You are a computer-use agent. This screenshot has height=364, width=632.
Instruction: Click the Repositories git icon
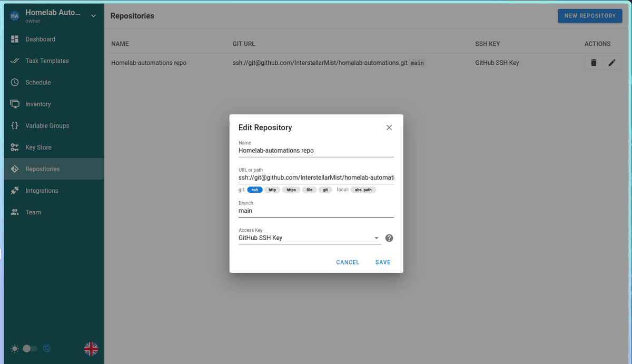15,169
